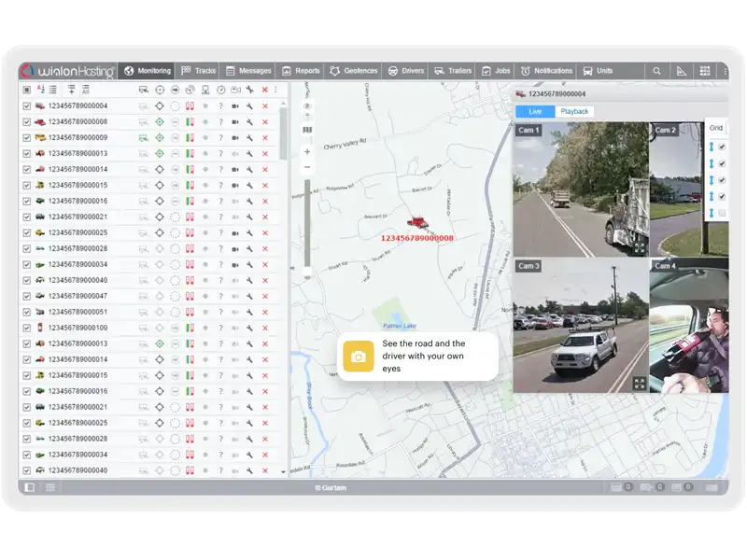
Task: Click the camera icon for unit 123456789000004
Action: tap(235, 106)
